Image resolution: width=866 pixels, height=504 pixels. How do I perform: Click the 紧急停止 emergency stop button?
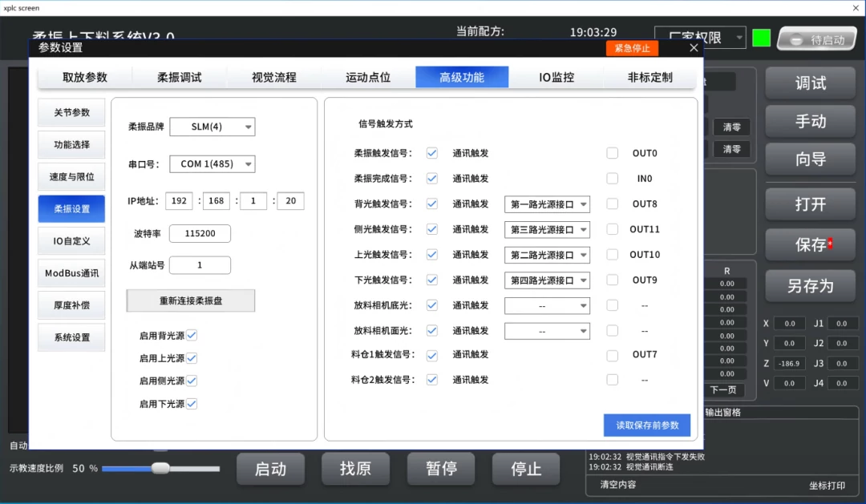pyautogui.click(x=632, y=48)
